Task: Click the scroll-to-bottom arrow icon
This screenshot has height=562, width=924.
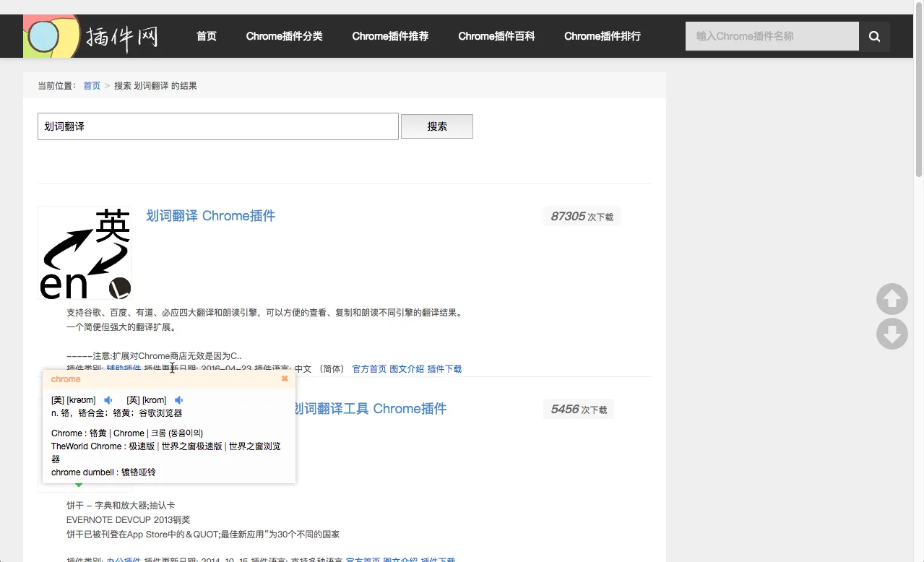Action: click(891, 334)
